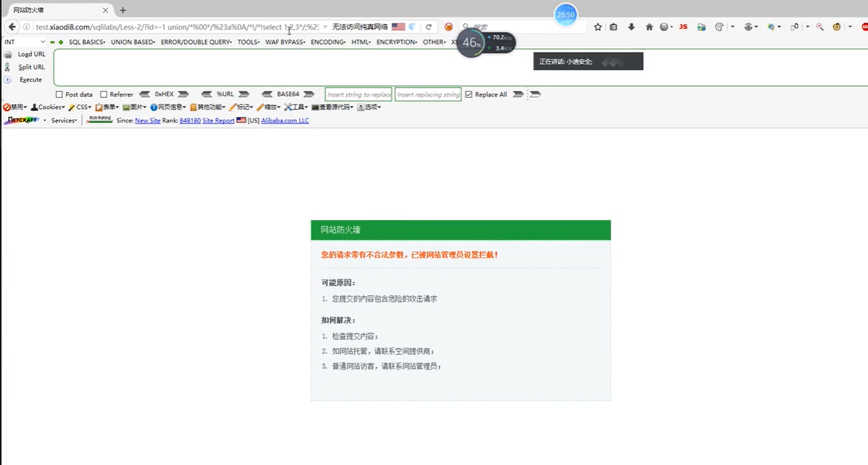Decode with the left %URL arrow
The width and height of the screenshot is (868, 465).
point(207,94)
